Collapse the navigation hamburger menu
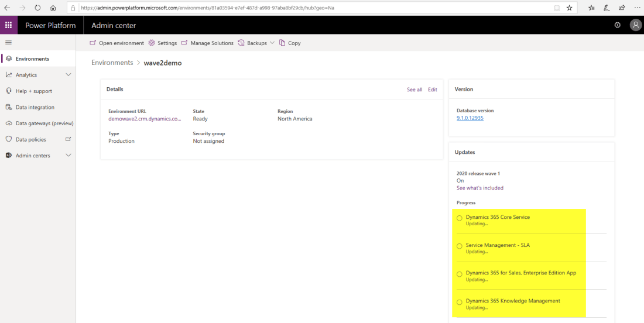The width and height of the screenshot is (644, 323). click(9, 43)
